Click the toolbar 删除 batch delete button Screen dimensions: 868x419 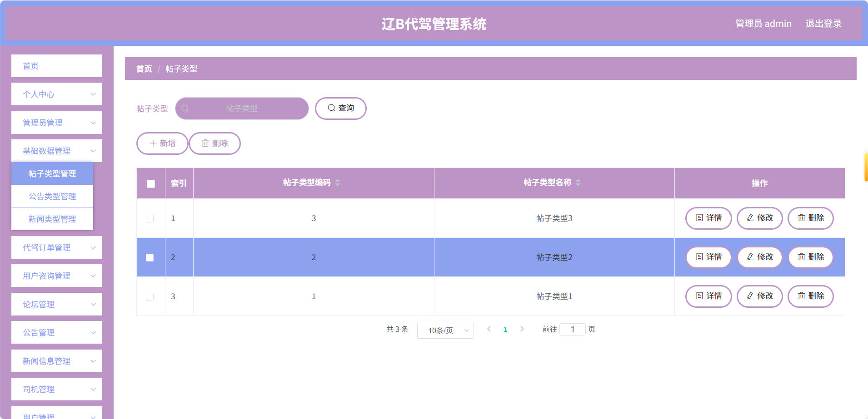(x=215, y=143)
